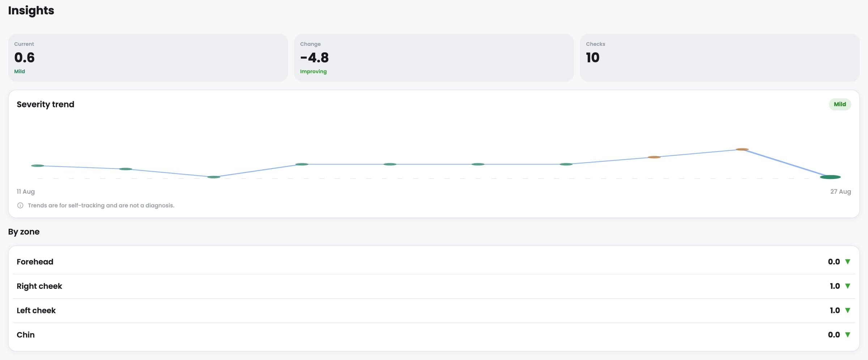Click the Severity trend title
Screen dimensions: 868x360
coord(46,104)
